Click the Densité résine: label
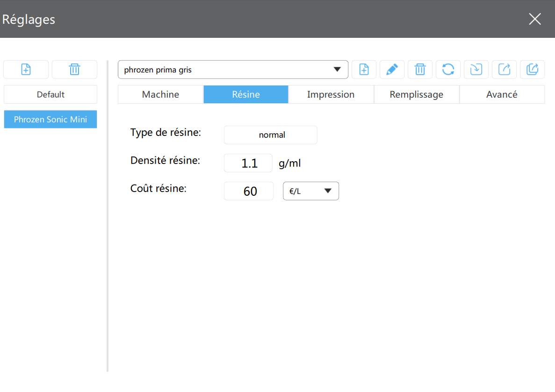This screenshot has height=392, width=555. tap(165, 160)
